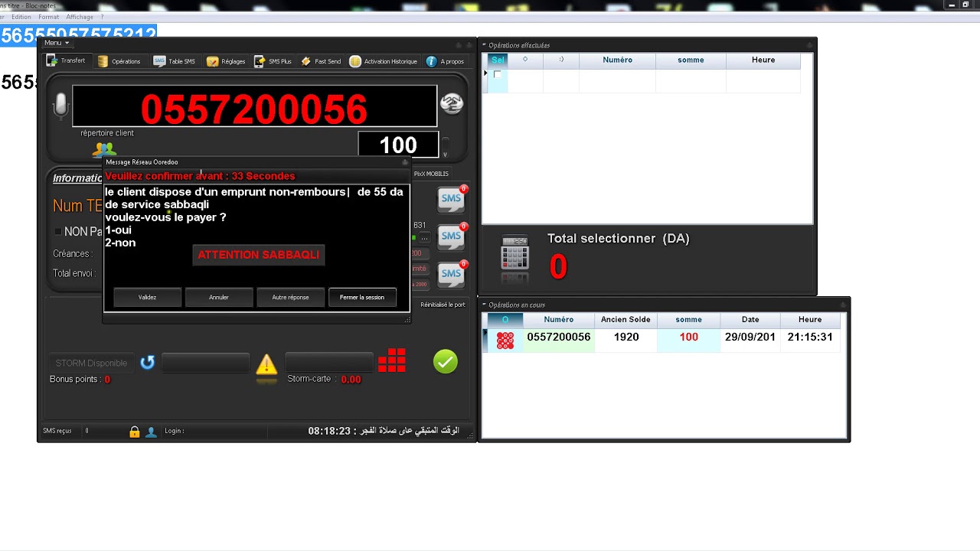The image size is (980, 551).
Task: Open the répertoire client contacts icon
Action: (x=104, y=149)
